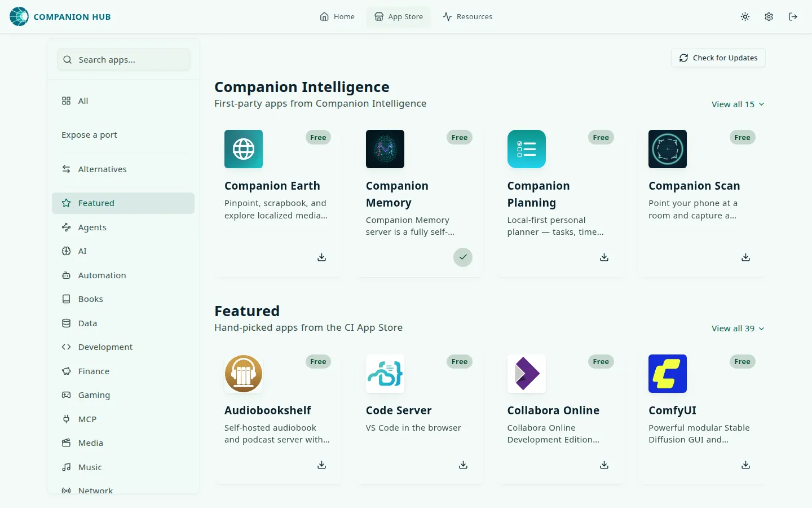The width and height of the screenshot is (812, 508).
Task: Open the Resources tab
Action: tap(467, 17)
